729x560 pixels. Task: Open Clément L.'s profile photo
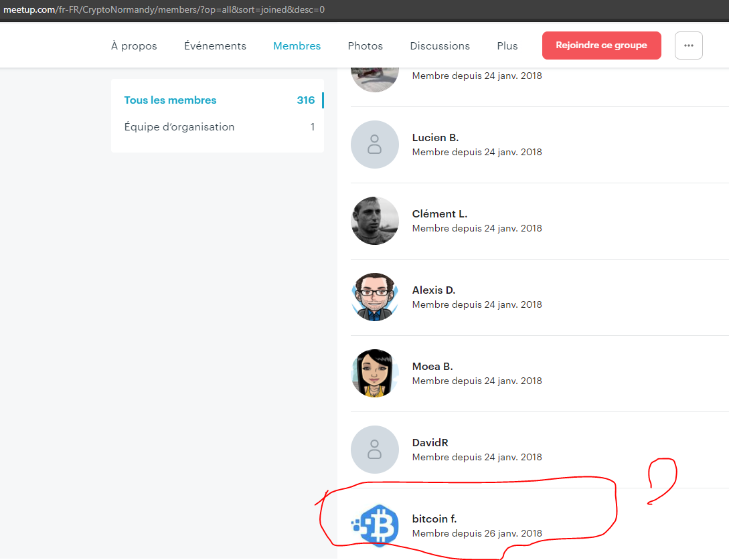click(x=374, y=221)
